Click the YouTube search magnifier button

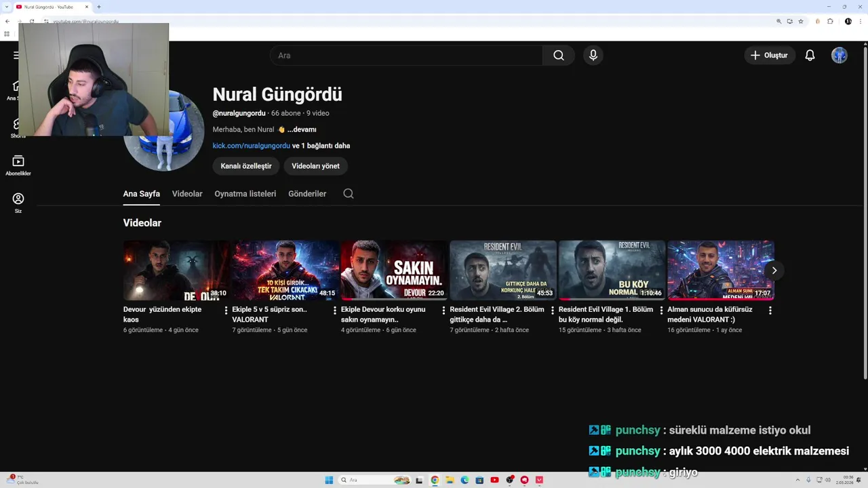[558, 56]
